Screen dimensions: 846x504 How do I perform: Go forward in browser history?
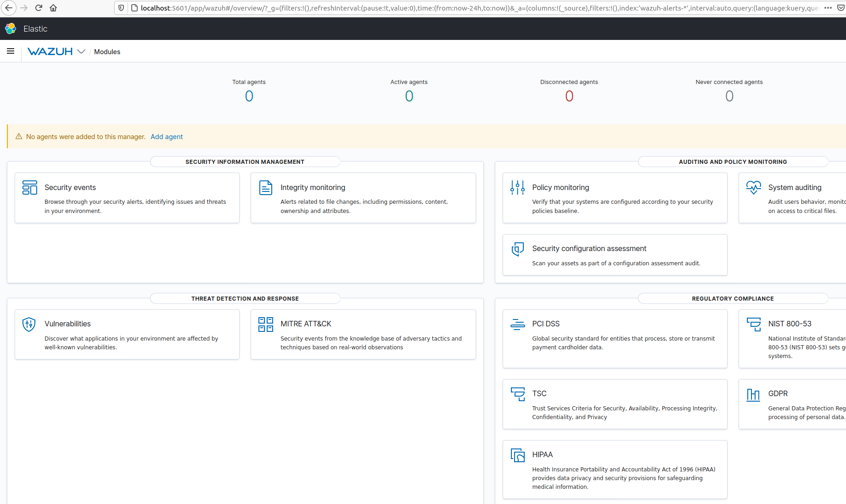coord(24,8)
